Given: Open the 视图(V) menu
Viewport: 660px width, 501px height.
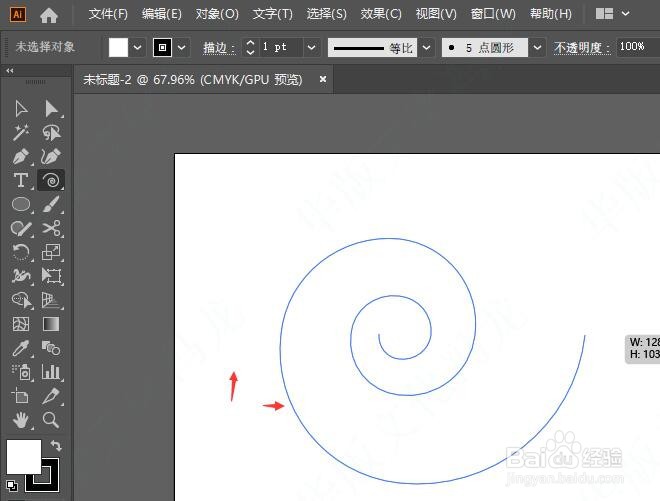Looking at the screenshot, I should pos(436,14).
